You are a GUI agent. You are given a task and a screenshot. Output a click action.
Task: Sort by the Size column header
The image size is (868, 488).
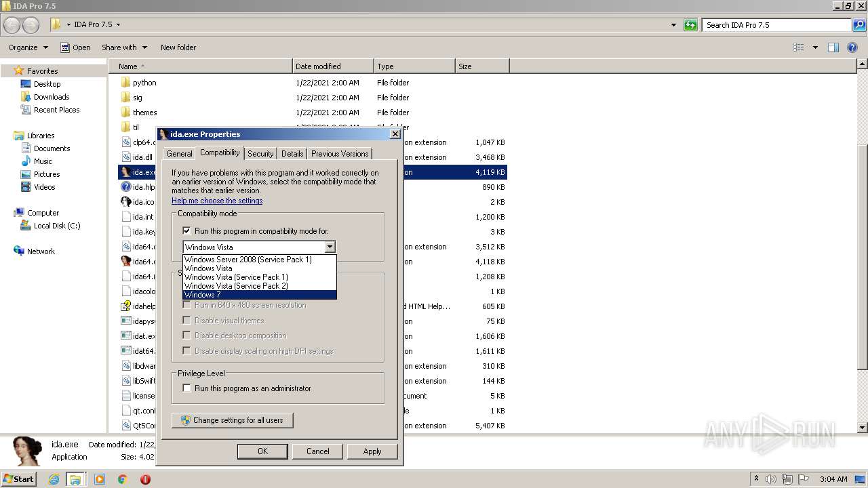482,66
